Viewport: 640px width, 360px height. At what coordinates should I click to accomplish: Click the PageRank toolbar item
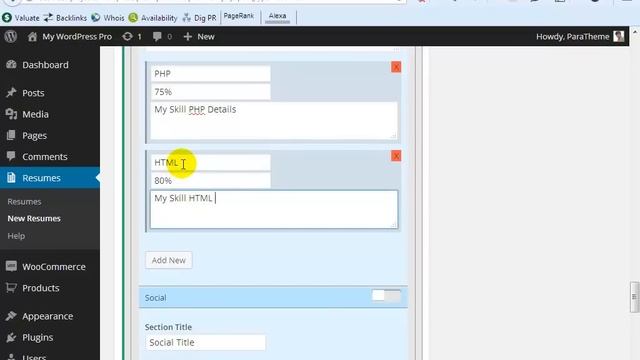coord(239,16)
